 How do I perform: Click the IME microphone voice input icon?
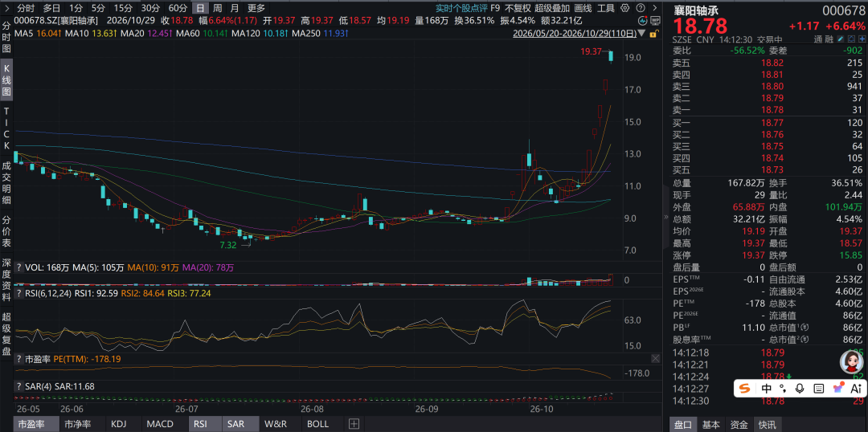point(798,389)
